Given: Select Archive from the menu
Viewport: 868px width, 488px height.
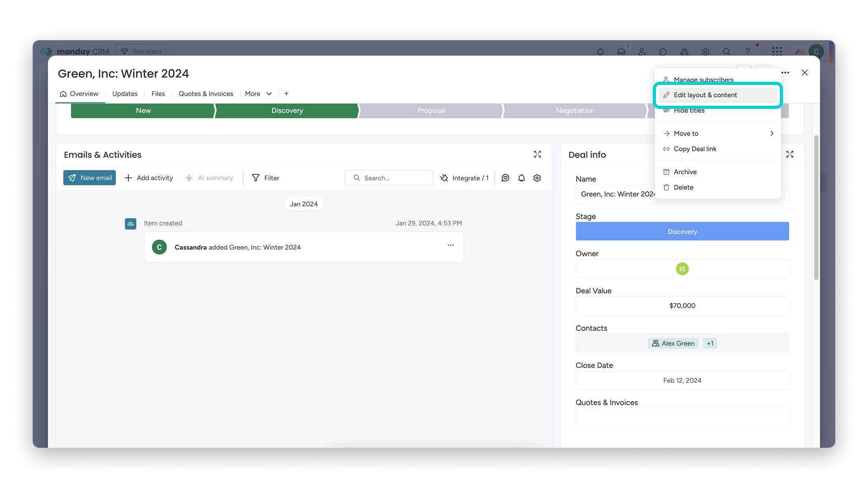Looking at the screenshot, I should click(718, 172).
